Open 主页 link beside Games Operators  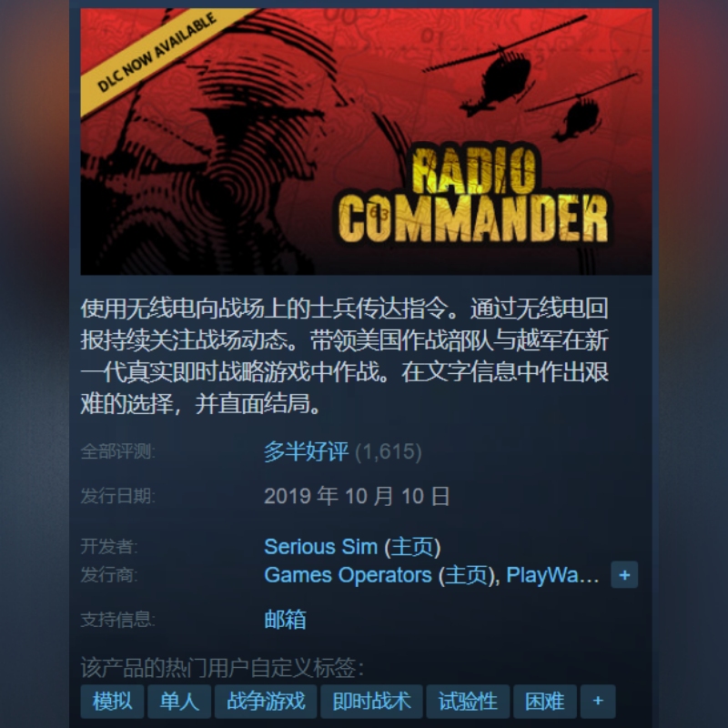[467, 575]
